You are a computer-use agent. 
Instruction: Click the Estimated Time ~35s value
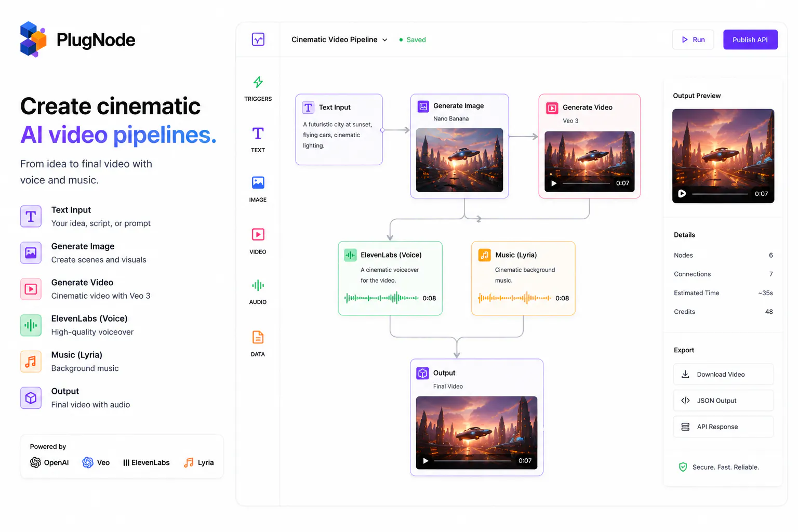coord(765,293)
